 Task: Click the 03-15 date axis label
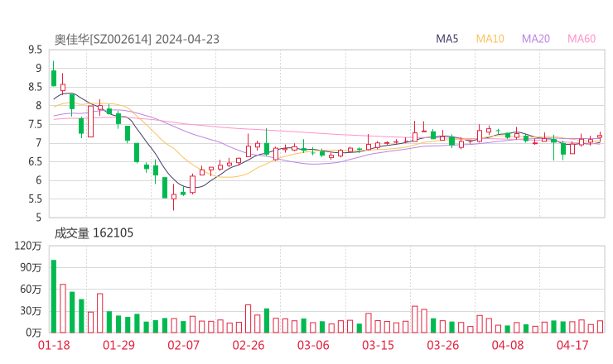pyautogui.click(x=378, y=345)
